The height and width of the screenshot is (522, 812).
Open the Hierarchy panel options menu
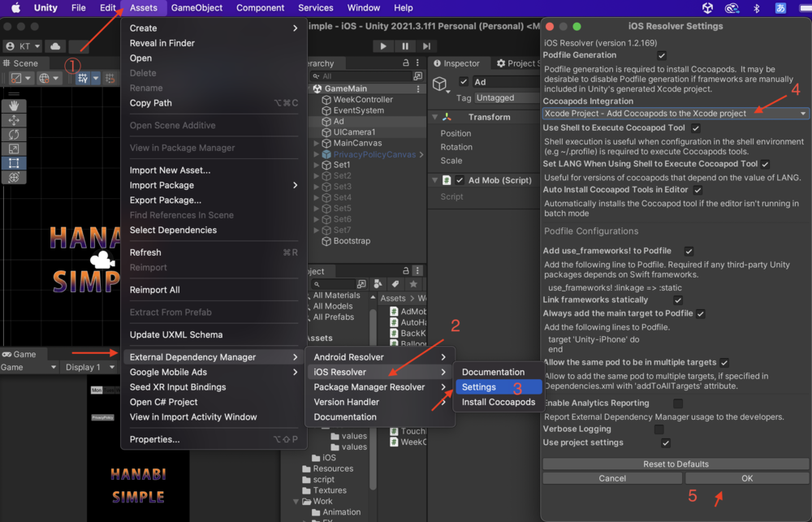(418, 63)
